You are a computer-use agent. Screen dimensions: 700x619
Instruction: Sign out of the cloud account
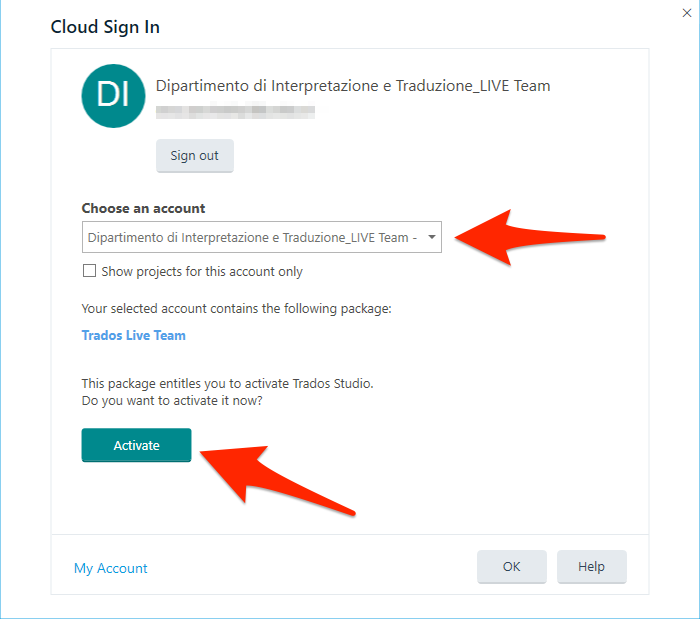(x=195, y=155)
